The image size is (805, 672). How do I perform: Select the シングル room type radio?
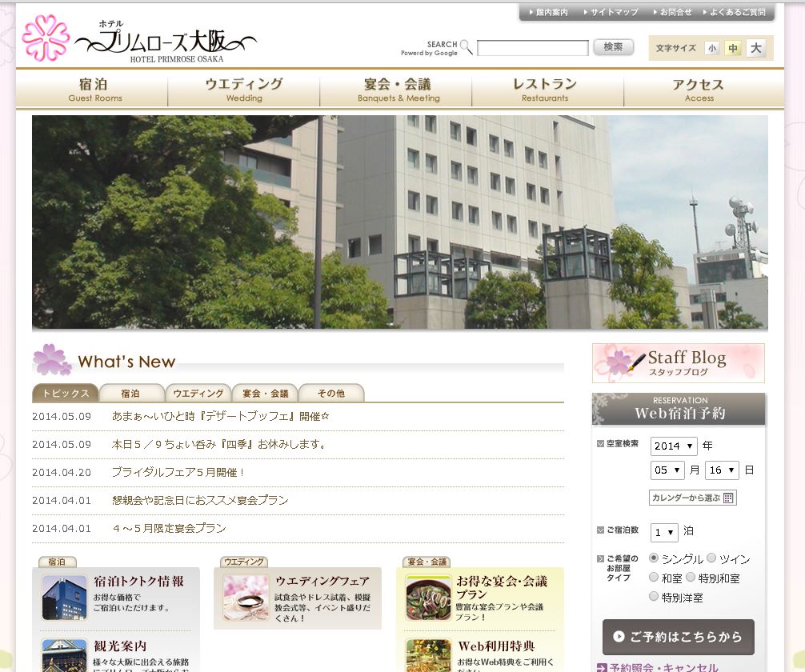point(654,558)
